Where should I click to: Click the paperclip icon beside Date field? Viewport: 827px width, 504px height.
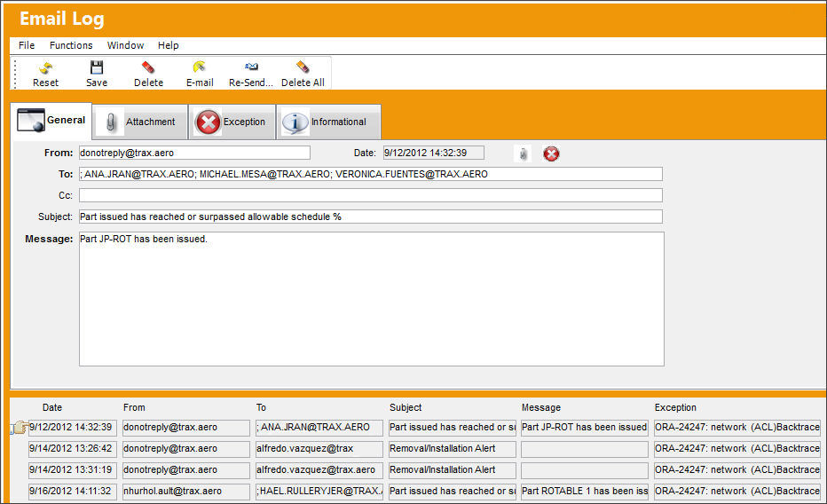[x=523, y=154]
